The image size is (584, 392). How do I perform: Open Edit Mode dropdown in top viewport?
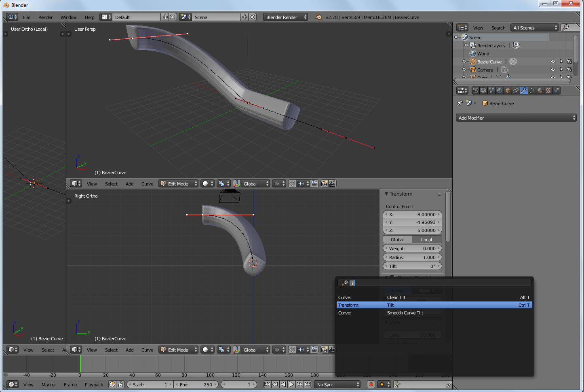coord(178,183)
